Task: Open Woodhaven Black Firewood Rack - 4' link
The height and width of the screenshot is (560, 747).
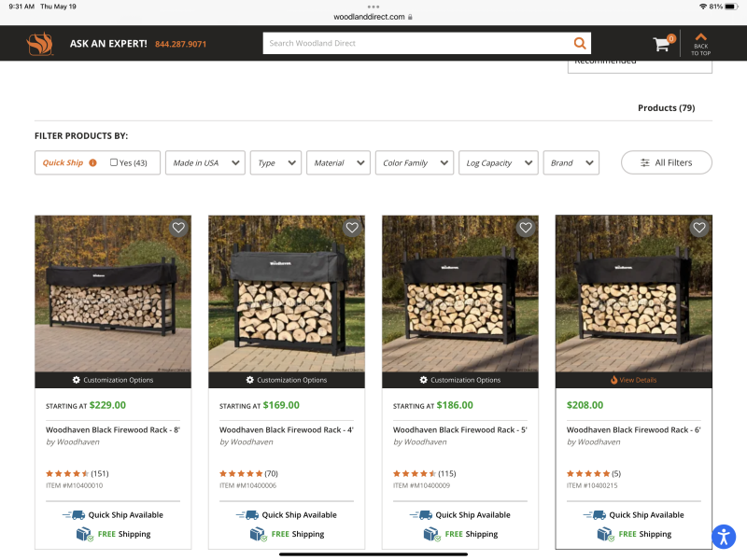Action: [287, 430]
